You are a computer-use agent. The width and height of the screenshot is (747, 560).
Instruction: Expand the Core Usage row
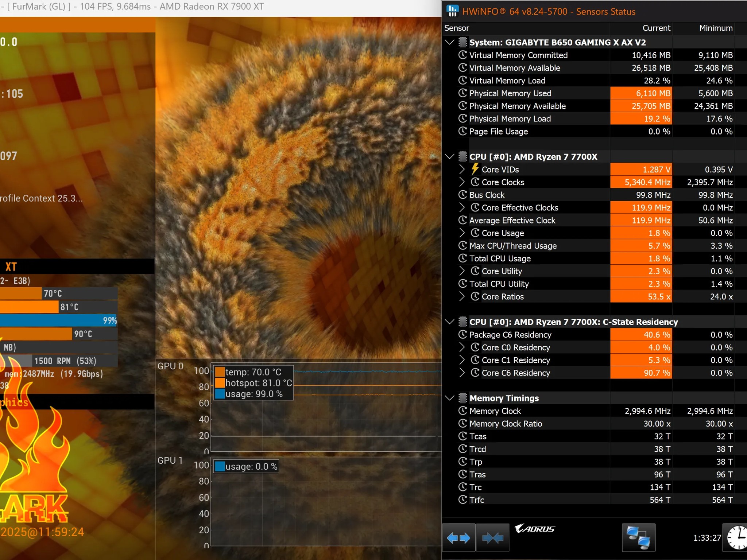point(462,233)
